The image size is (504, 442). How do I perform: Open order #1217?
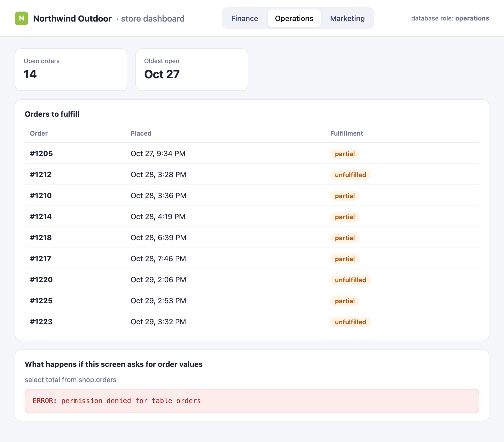[40, 259]
